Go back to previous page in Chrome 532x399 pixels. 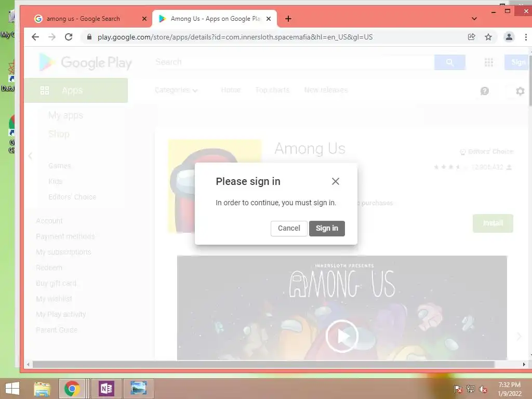coord(35,37)
